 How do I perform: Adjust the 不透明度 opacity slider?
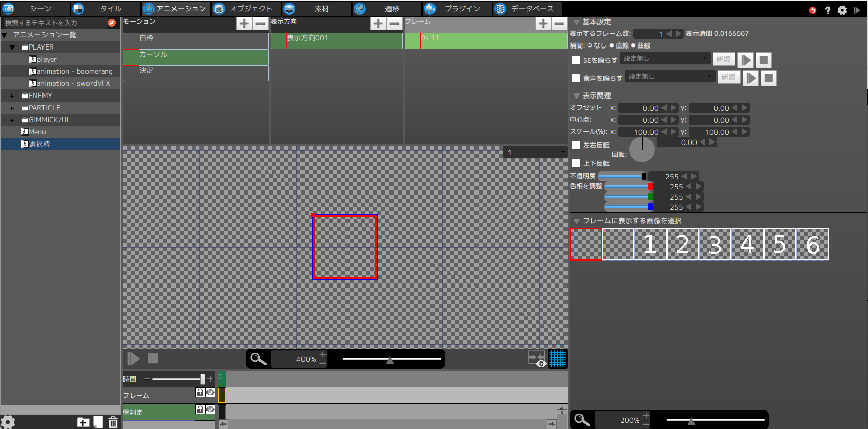coord(622,176)
